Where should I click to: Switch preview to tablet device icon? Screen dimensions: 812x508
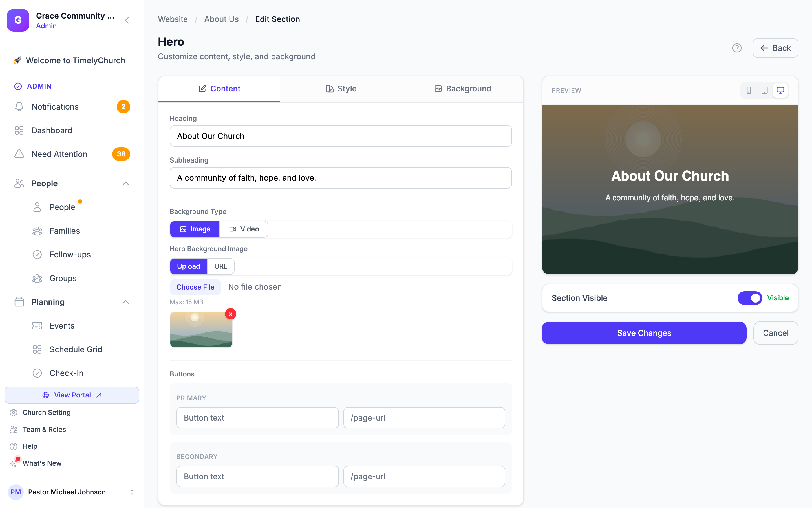tap(764, 90)
